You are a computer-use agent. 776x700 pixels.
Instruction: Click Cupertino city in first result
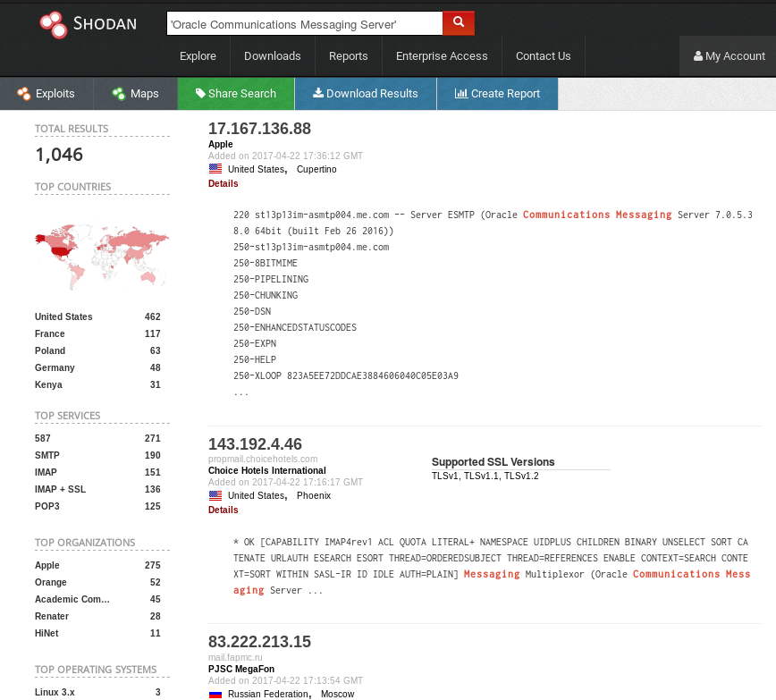click(316, 169)
